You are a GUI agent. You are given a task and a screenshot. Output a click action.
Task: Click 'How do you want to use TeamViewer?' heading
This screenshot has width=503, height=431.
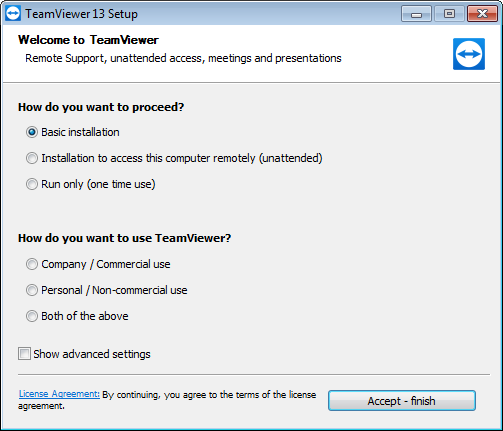tap(124, 238)
